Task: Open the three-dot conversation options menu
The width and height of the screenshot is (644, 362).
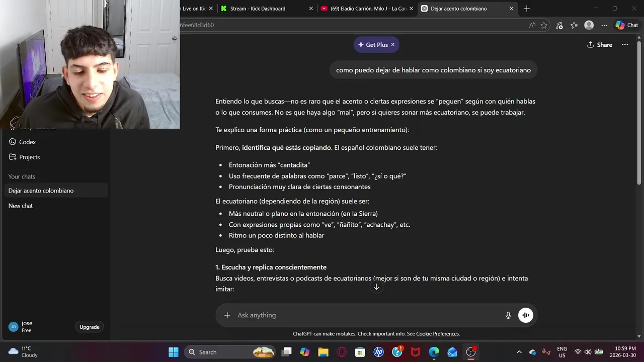Action: (x=625, y=45)
